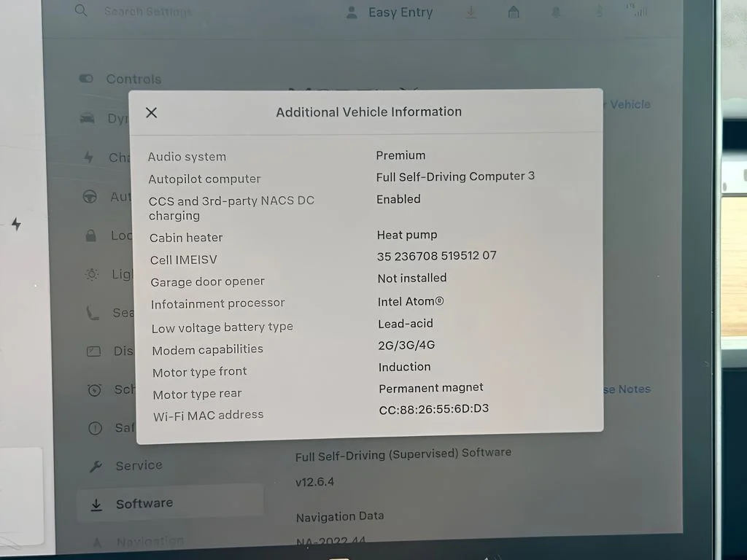Tap the notification bell icon
Screen dimensions: 747x560
click(556, 12)
